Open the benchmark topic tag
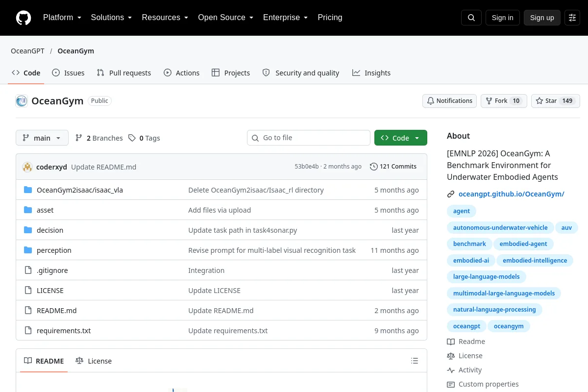Image resolution: width=588 pixels, height=392 pixels. point(469,244)
